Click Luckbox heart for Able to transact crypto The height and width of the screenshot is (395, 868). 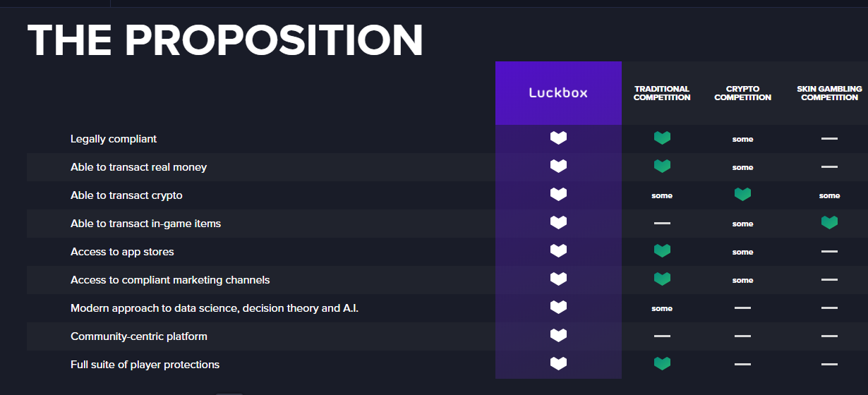[558, 195]
